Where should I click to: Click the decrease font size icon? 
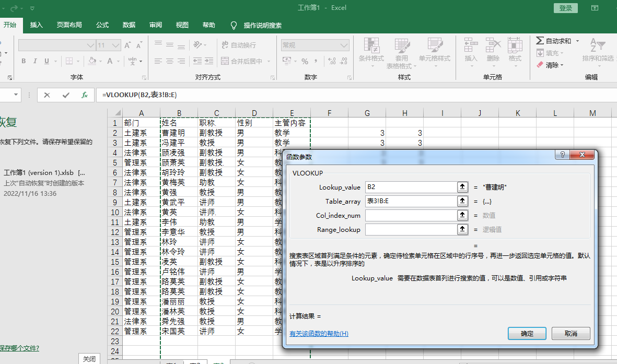coord(139,45)
